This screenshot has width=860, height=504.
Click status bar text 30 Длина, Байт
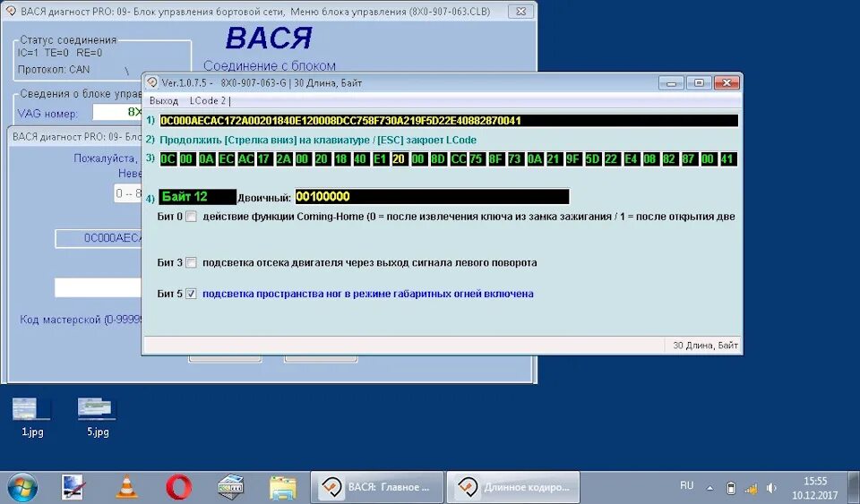coord(705,346)
